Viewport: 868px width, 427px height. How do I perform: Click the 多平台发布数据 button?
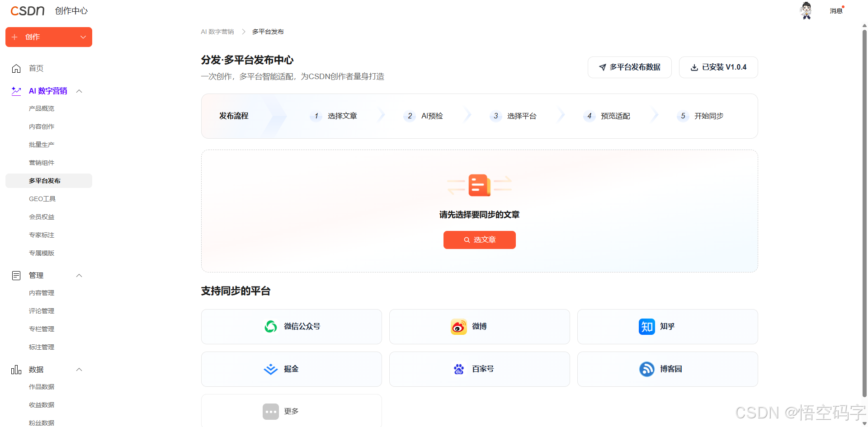point(630,67)
